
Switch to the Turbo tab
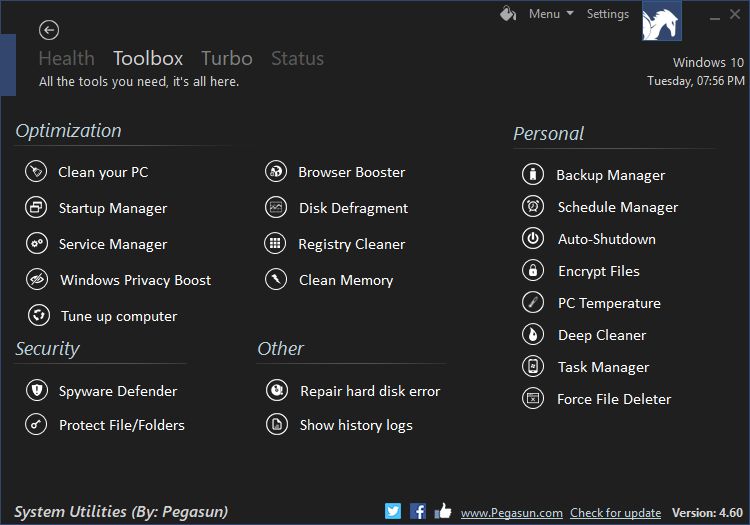[x=227, y=58]
